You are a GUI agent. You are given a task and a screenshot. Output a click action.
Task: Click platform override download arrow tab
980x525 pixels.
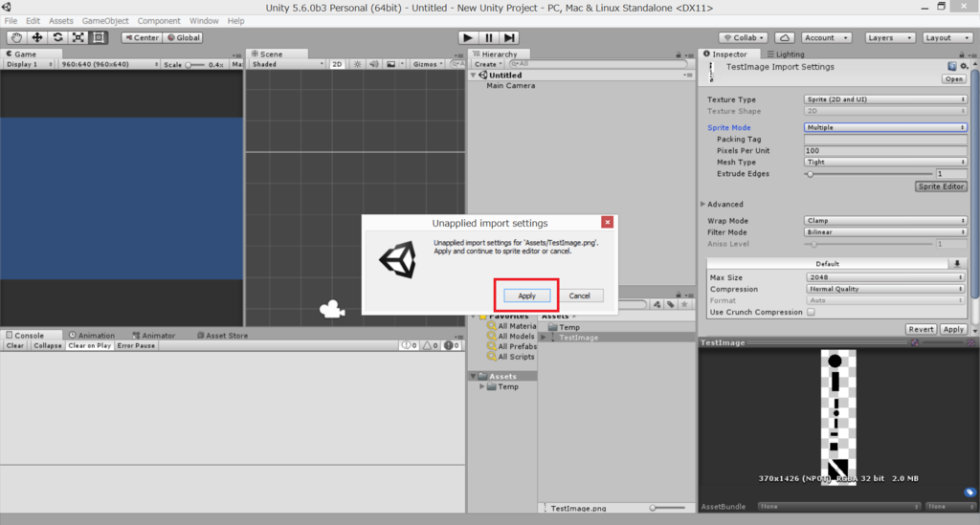tap(957, 263)
